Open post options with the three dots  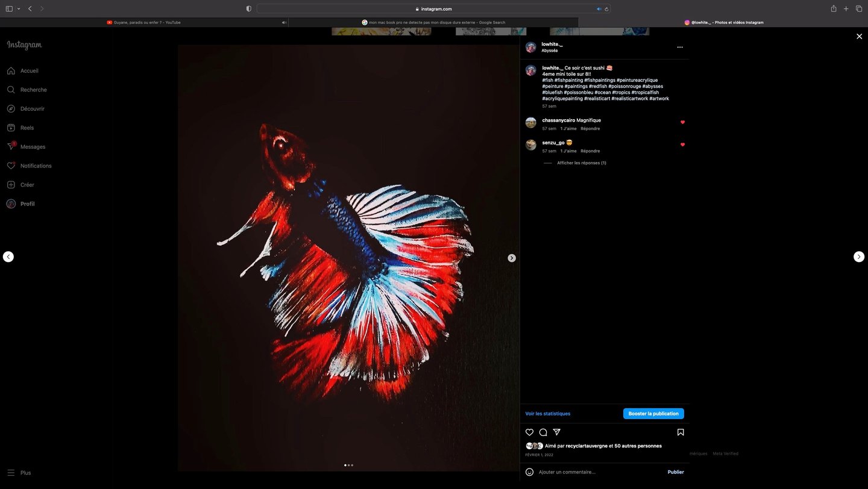[680, 47]
